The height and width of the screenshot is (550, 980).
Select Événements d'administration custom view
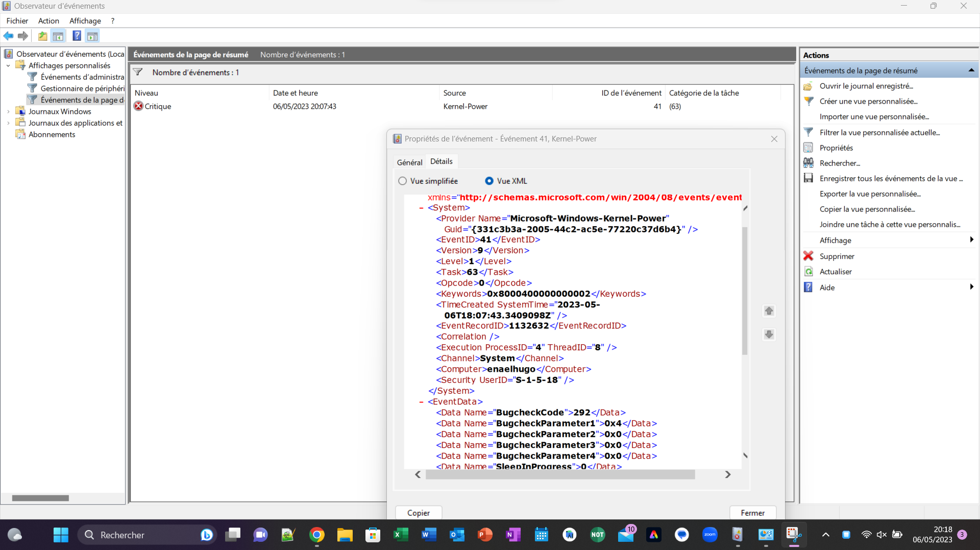[82, 77]
